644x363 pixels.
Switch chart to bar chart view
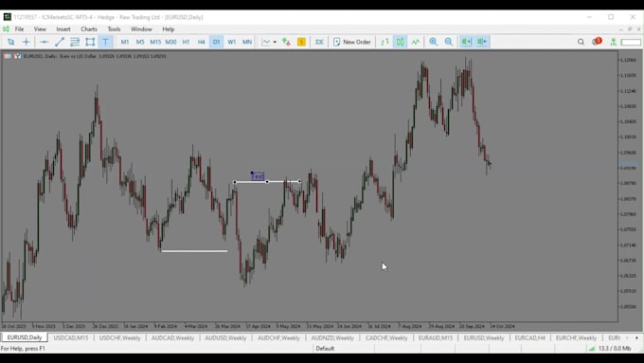(x=385, y=42)
